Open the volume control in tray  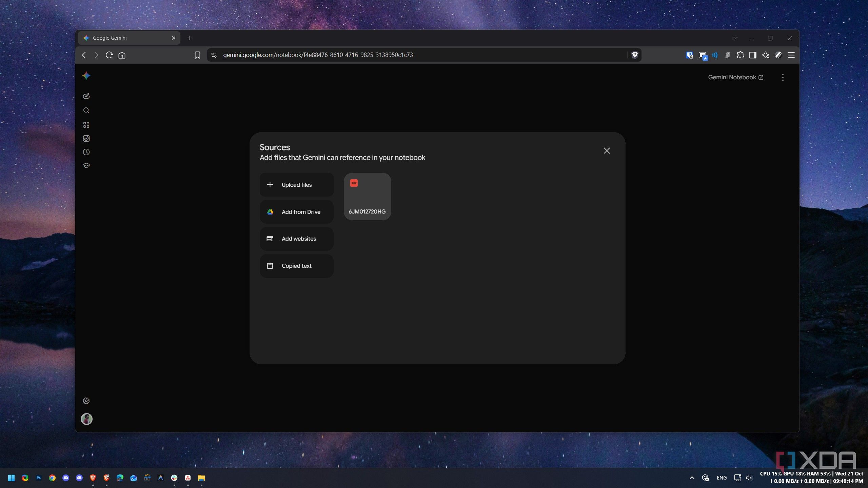pyautogui.click(x=749, y=478)
